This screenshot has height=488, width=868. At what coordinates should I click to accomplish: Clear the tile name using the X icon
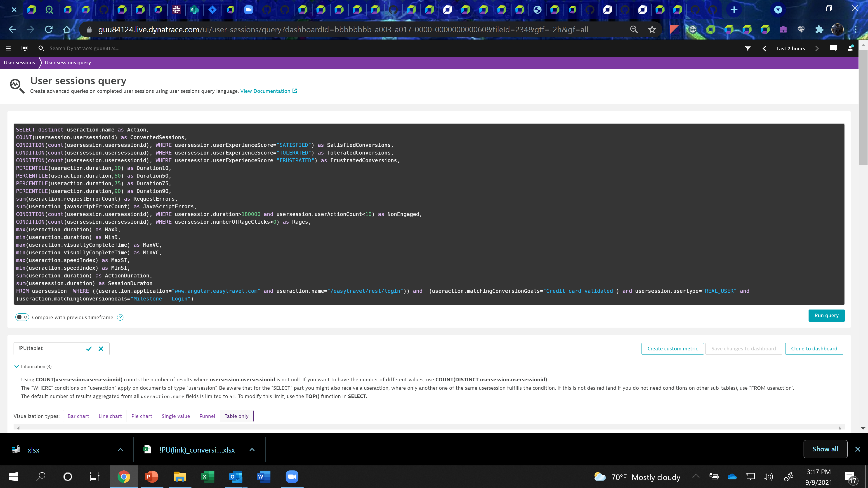point(101,349)
